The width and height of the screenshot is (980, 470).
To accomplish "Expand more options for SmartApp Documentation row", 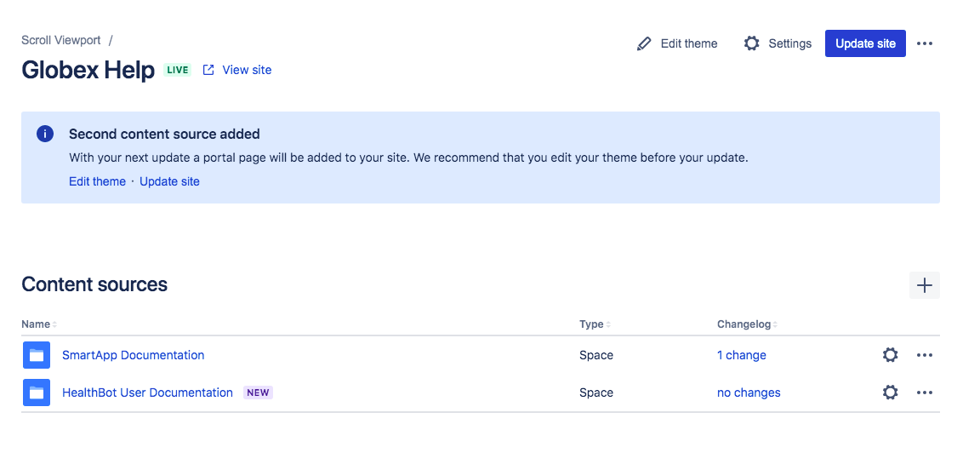I will [925, 355].
